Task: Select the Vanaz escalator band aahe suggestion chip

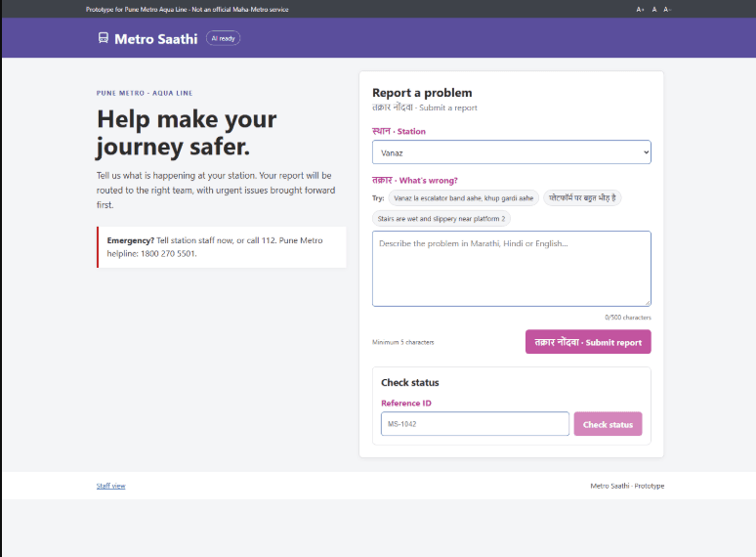Action: click(x=463, y=198)
